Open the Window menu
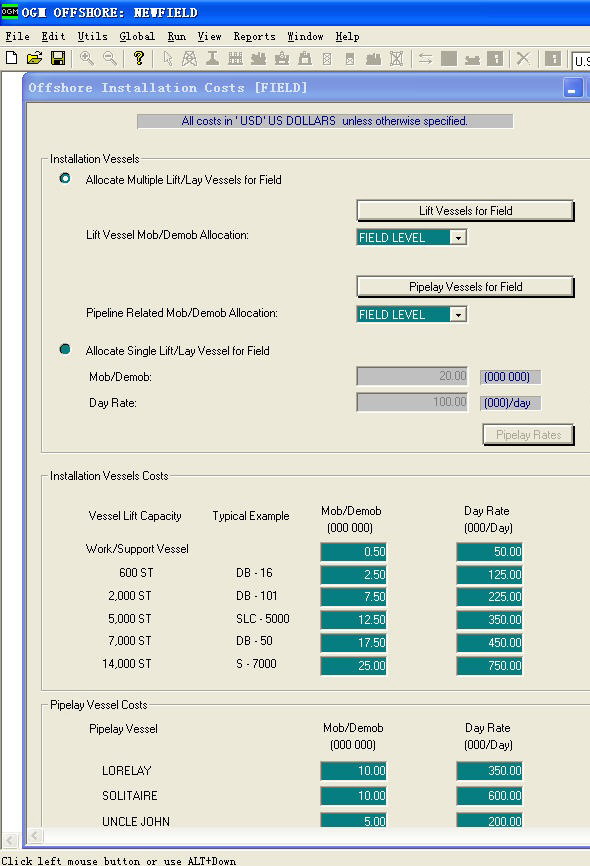The width and height of the screenshot is (590, 866). coord(305,36)
